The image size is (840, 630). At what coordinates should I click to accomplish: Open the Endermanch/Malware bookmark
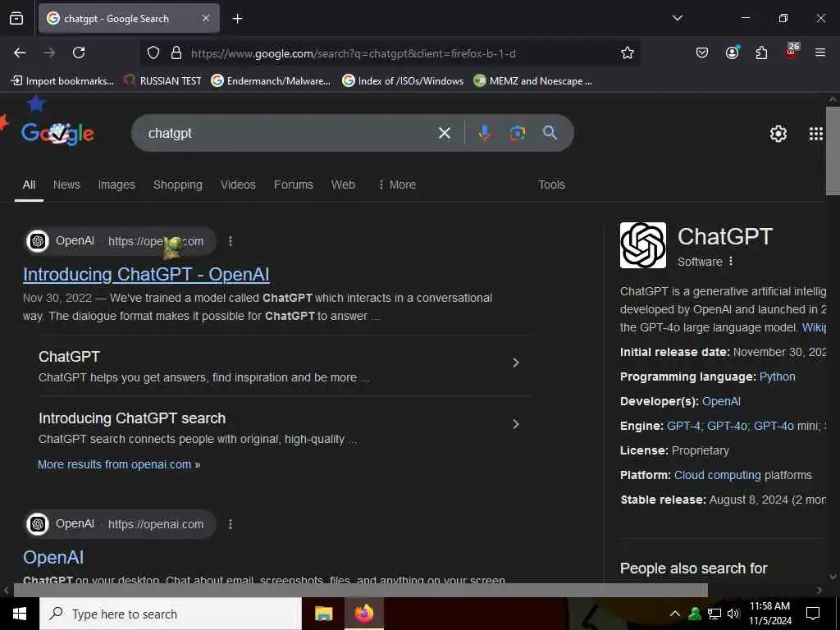point(271,81)
